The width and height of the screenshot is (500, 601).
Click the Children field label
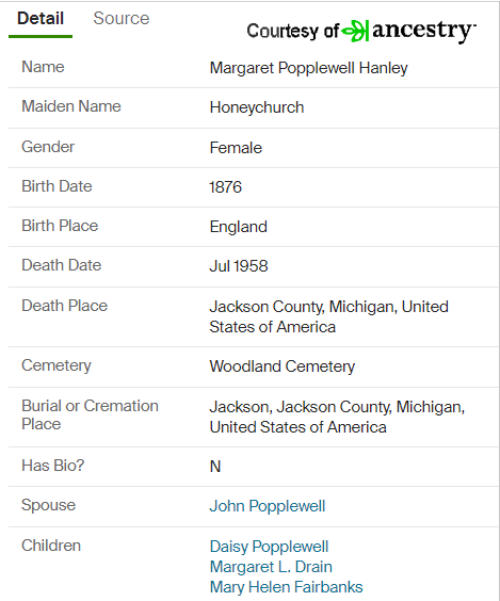coord(51,545)
